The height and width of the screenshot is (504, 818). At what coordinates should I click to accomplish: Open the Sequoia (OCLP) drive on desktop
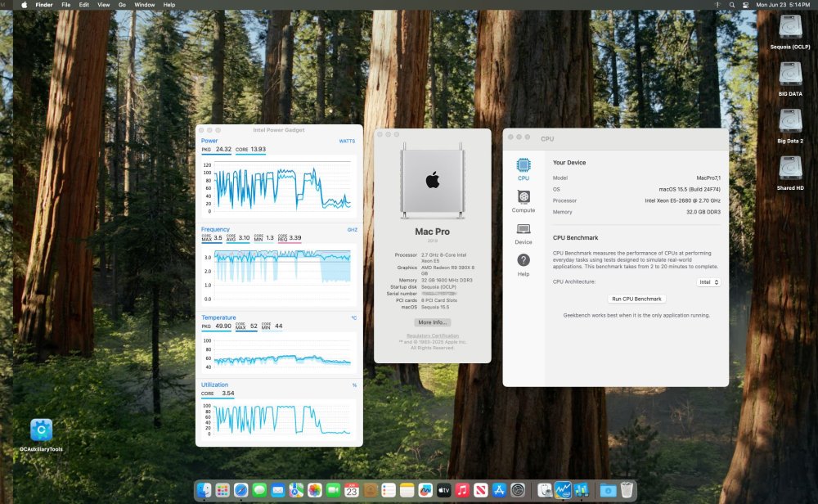790,31
